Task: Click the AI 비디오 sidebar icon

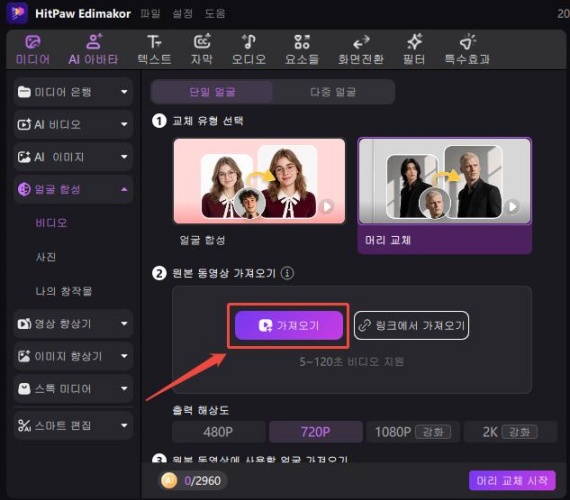Action: (x=24, y=124)
